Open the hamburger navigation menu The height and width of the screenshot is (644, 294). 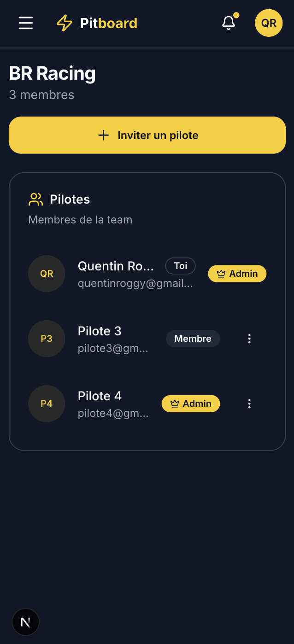coord(25,23)
